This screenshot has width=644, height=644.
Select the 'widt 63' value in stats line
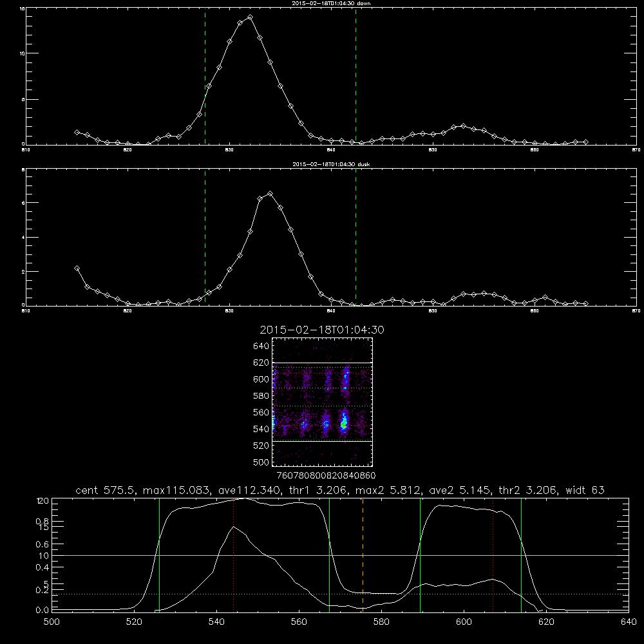coord(585,490)
